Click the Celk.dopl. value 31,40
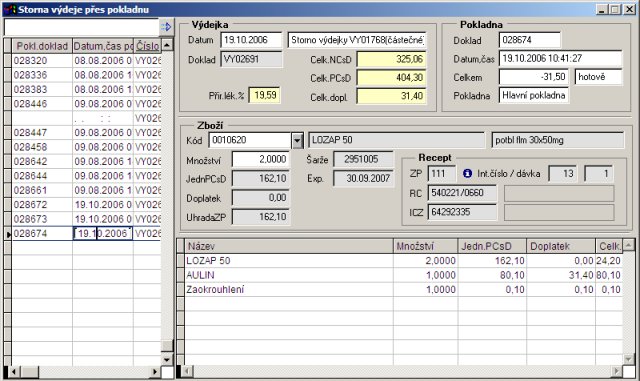640x381 pixels. [x=391, y=96]
